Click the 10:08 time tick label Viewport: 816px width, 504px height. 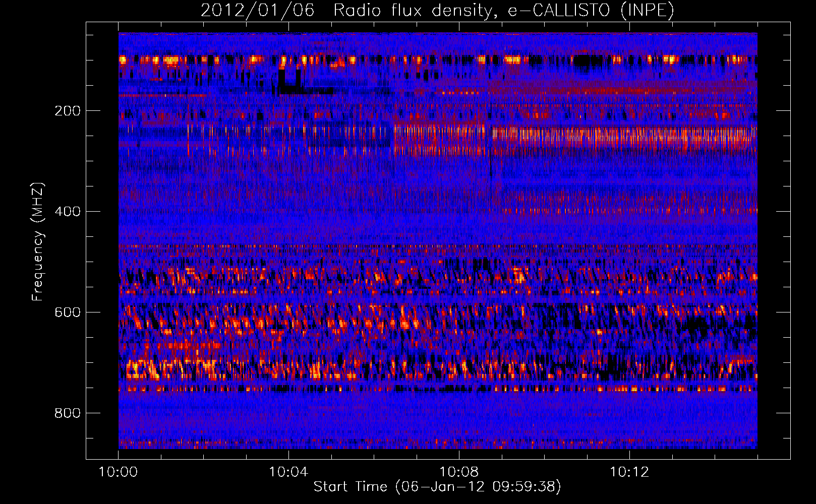coord(459,472)
